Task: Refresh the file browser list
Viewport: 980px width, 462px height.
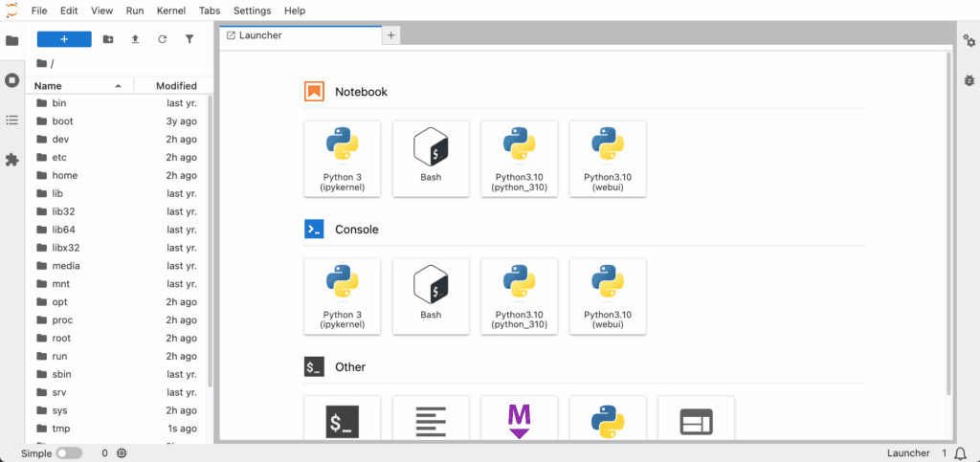Action: coord(163,39)
